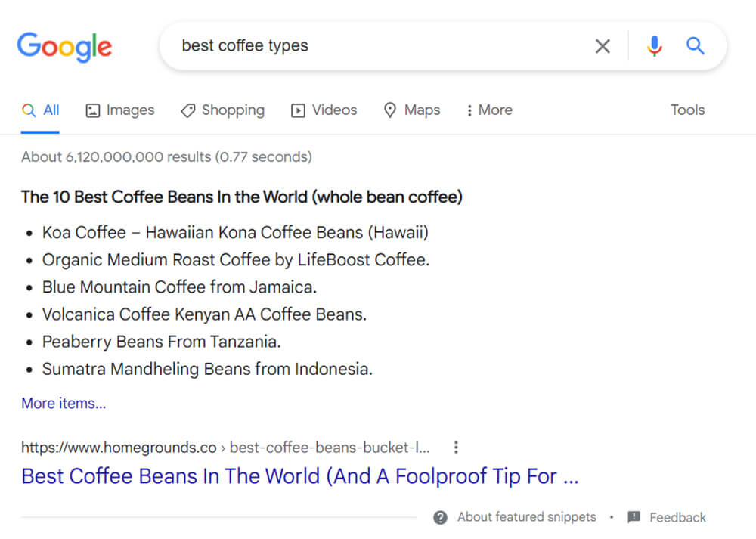Open the Maps tab

point(412,110)
